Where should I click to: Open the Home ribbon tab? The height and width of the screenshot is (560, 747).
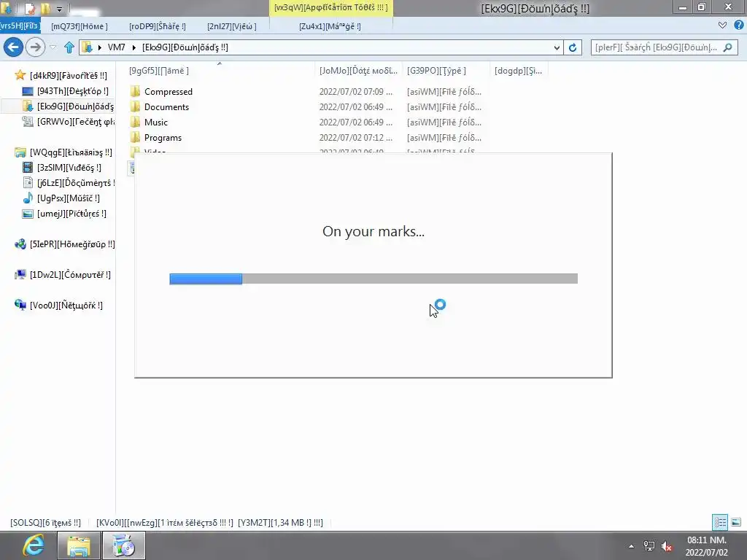[80, 26]
